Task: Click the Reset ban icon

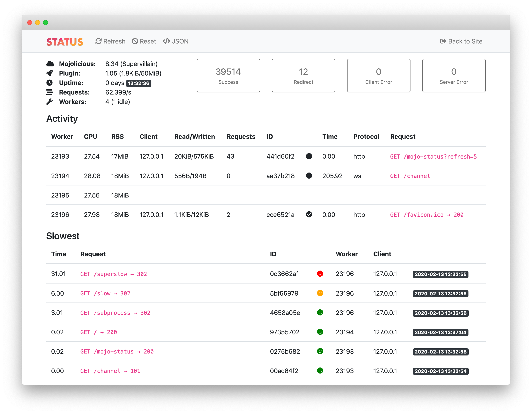Action: 135,41
